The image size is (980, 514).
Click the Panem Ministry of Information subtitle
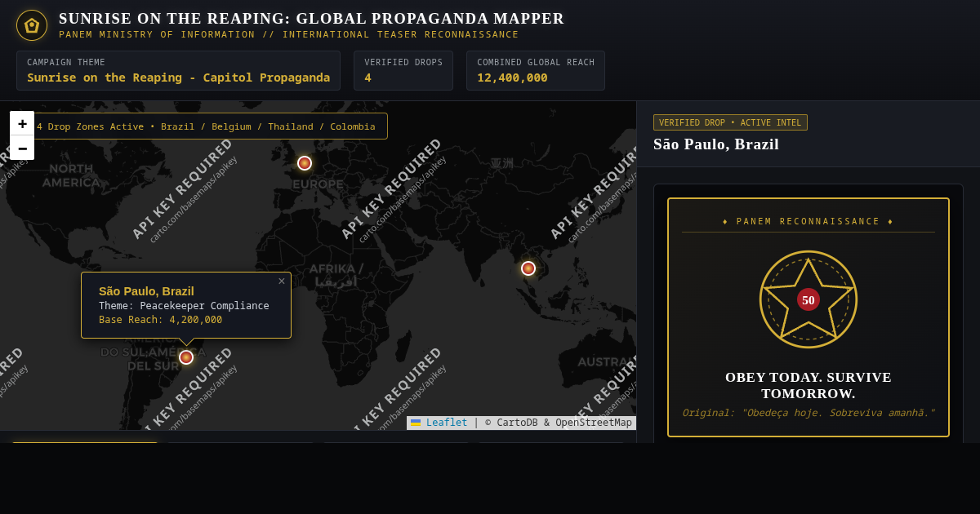point(288,34)
